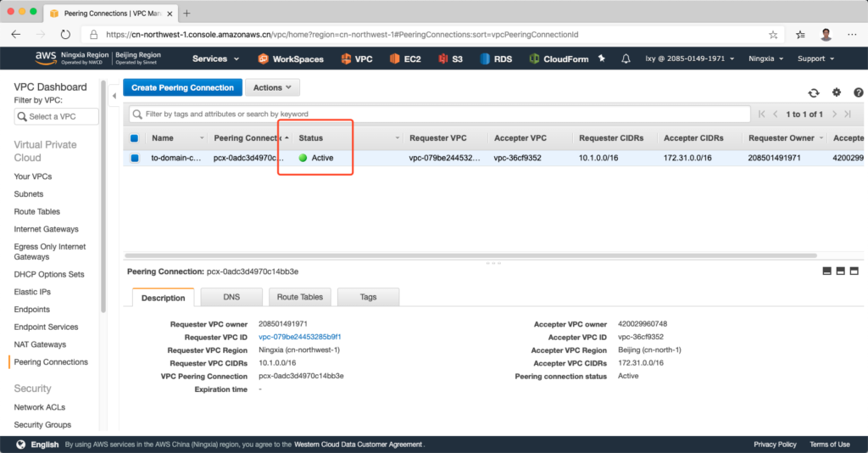Image resolution: width=868 pixels, height=453 pixels.
Task: Toggle the select-all checkbox in table header
Action: point(134,137)
